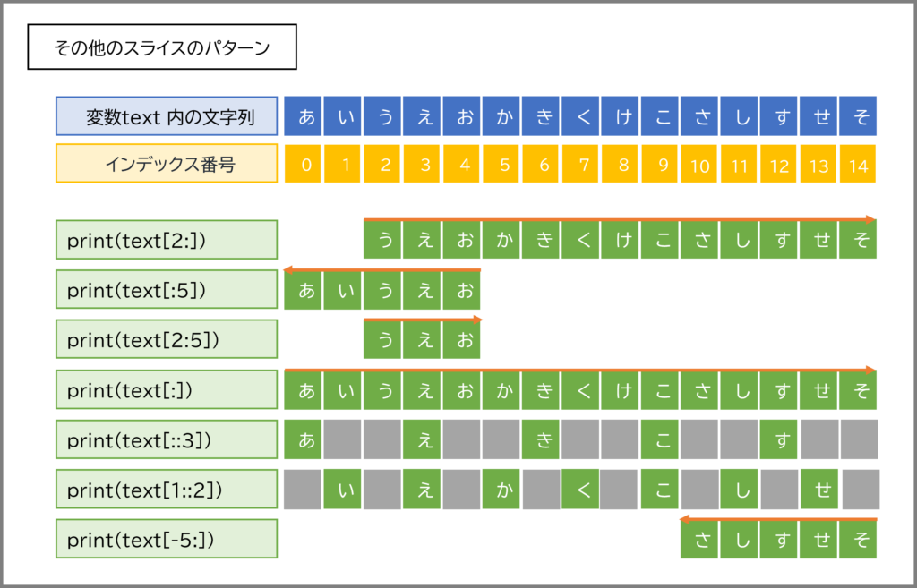Click green さ in print(text[-5:]) row
This screenshot has width=917, height=588.
698,539
